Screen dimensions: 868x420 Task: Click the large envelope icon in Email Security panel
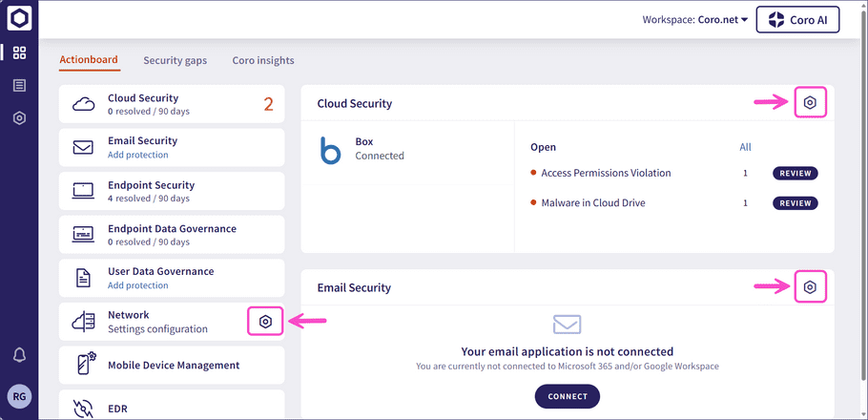(x=567, y=325)
